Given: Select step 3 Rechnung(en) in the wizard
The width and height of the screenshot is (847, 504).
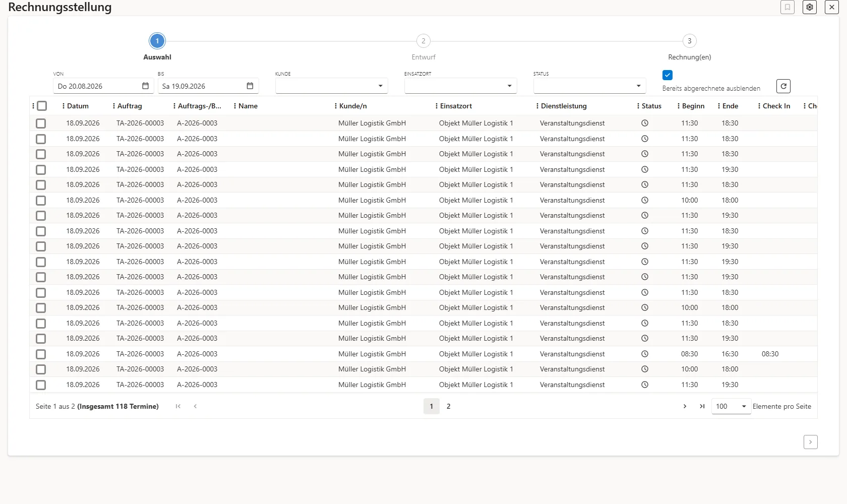Looking at the screenshot, I should tap(690, 41).
